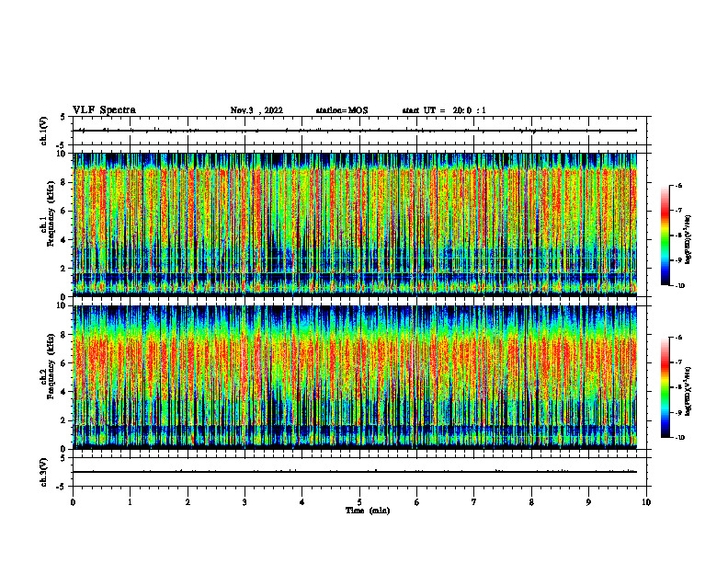Click time axis tick label "9"
The height and width of the screenshot is (563, 728).
point(588,502)
